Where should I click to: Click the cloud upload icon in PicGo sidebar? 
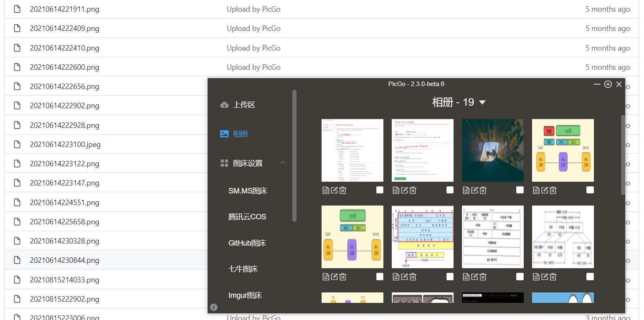pyautogui.click(x=224, y=105)
